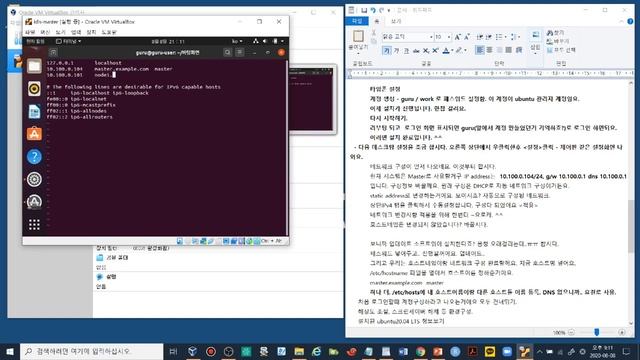This screenshot has height=360, width=640.
Task: Open text color dropdown arrow
Action: pos(452,51)
